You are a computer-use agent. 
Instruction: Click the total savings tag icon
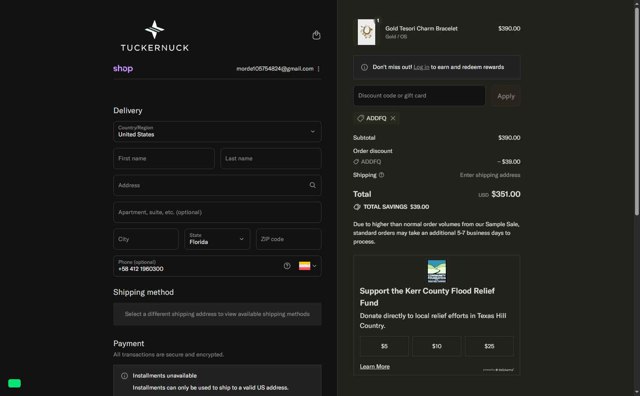(x=357, y=207)
